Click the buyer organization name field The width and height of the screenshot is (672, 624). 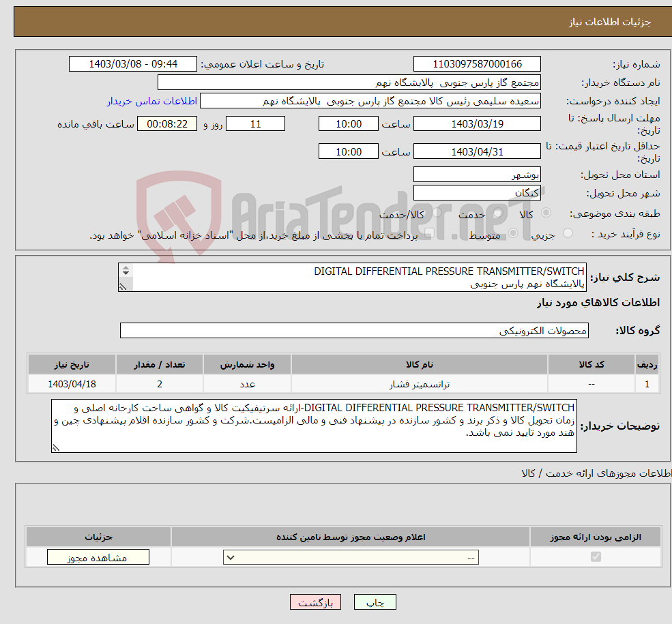click(x=349, y=83)
